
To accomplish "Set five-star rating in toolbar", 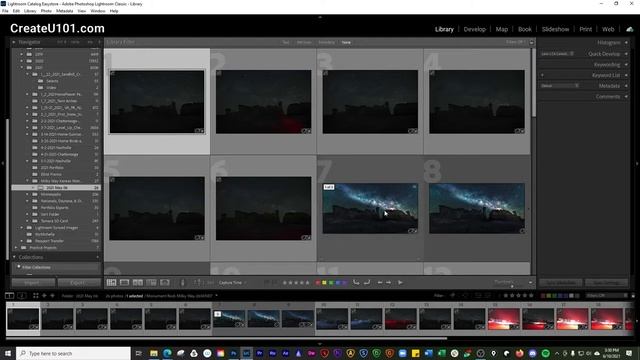I will (307, 282).
